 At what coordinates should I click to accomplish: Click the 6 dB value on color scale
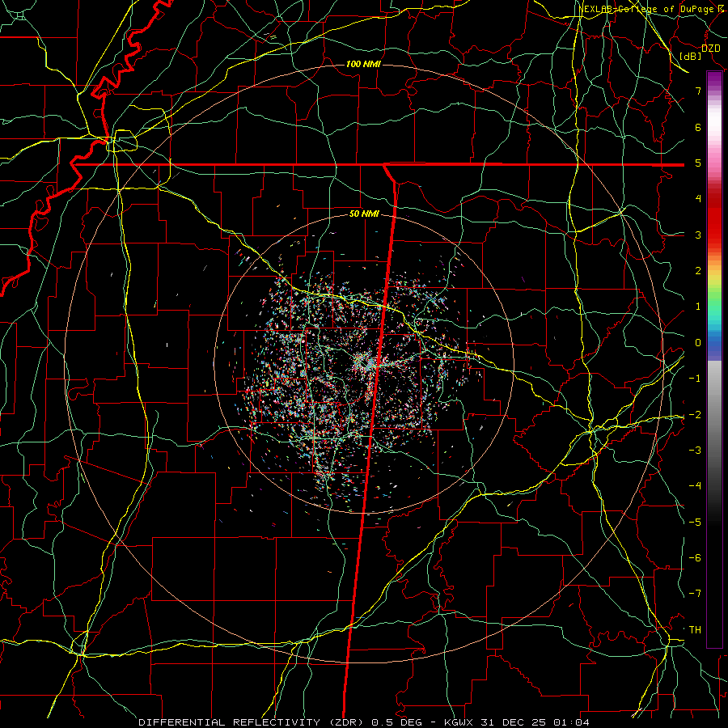[698, 127]
